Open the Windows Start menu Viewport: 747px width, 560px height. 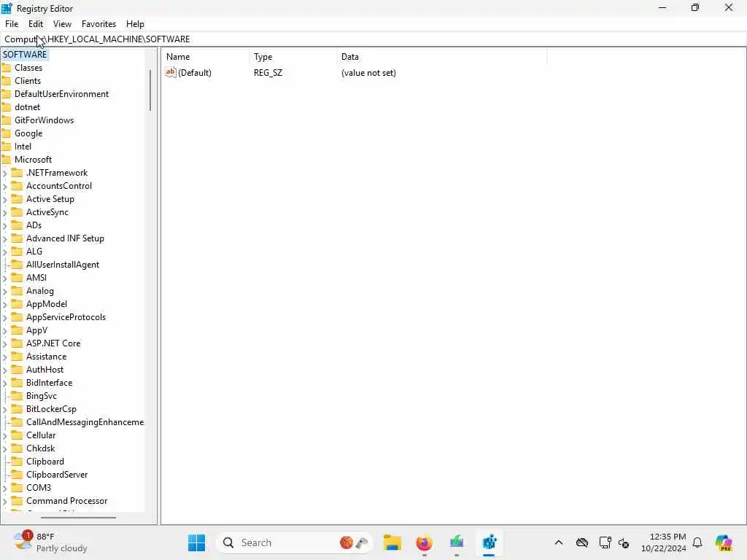tap(196, 542)
